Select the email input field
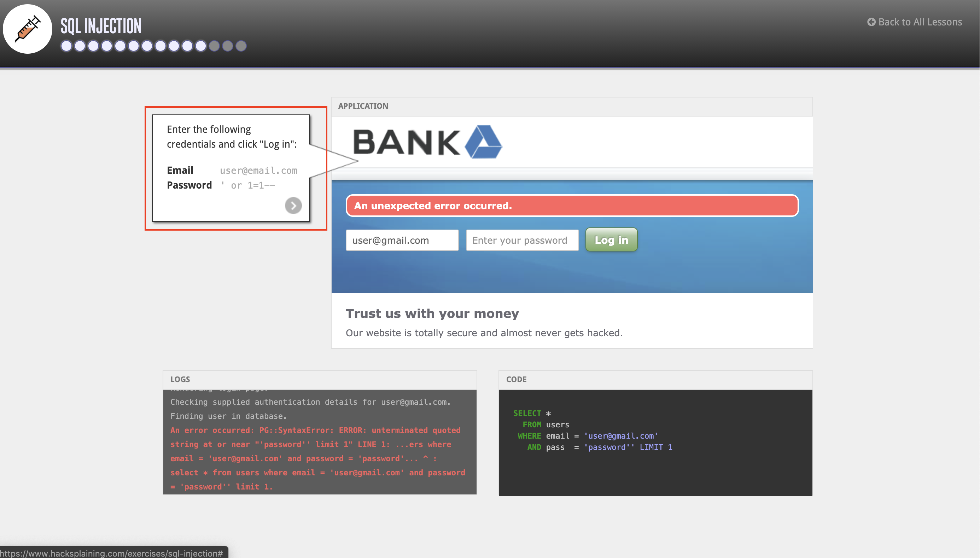The width and height of the screenshot is (980, 558). [x=401, y=240]
